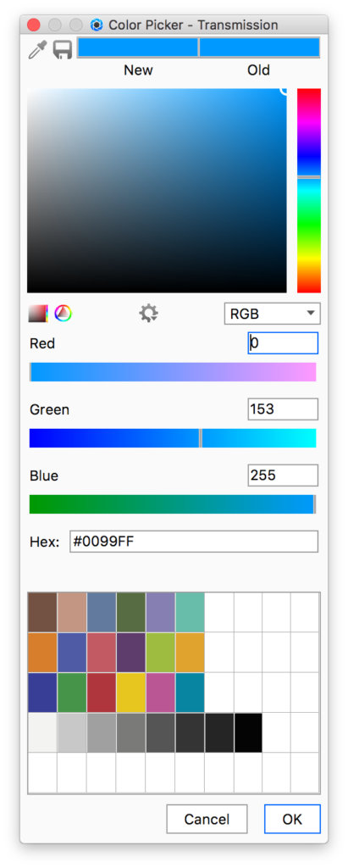
Task: Click the Blue value input field
Action: (x=283, y=476)
